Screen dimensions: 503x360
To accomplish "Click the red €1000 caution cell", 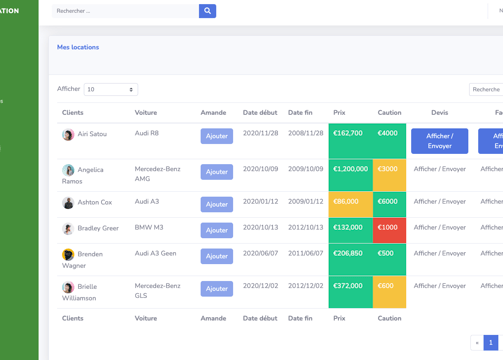I will tap(389, 230).
